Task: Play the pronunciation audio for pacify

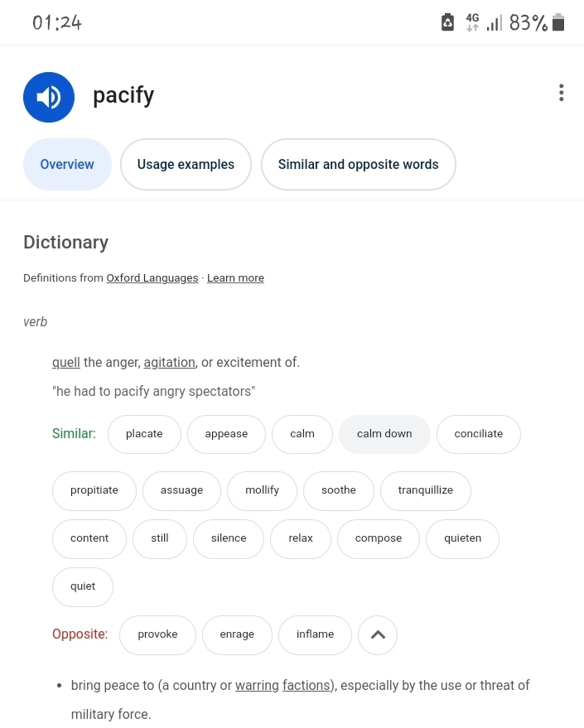Action: tap(49, 97)
